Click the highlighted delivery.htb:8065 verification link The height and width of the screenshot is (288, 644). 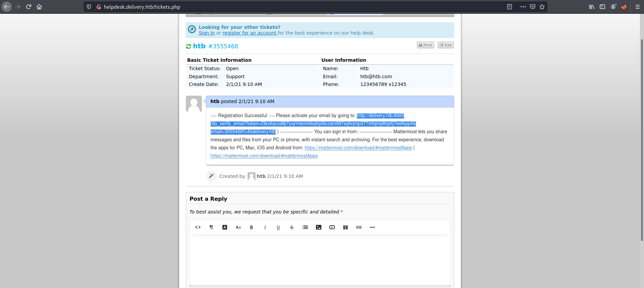(x=313, y=124)
